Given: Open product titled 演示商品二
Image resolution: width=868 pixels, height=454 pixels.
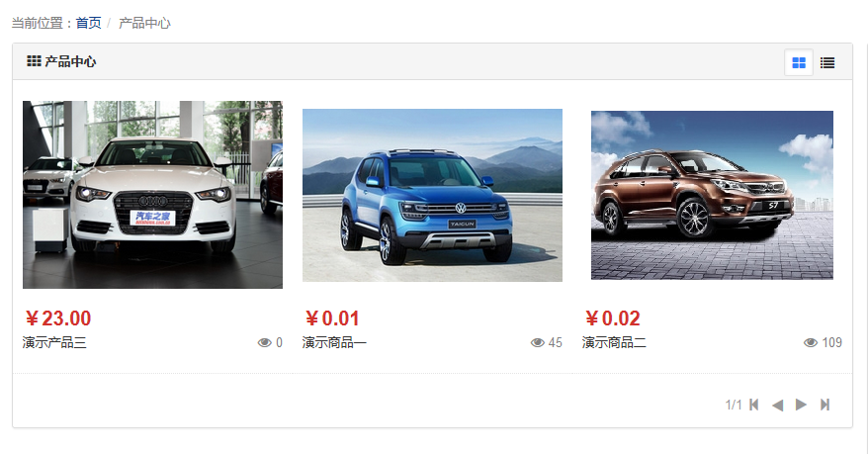Looking at the screenshot, I should (614, 342).
